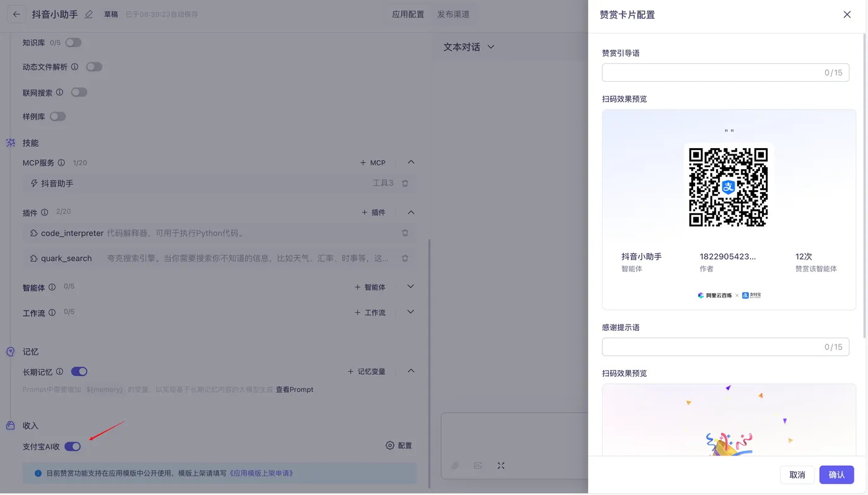Focus the 赞赏引导语 input field
Screen dimensions: 868x495
click(x=725, y=72)
